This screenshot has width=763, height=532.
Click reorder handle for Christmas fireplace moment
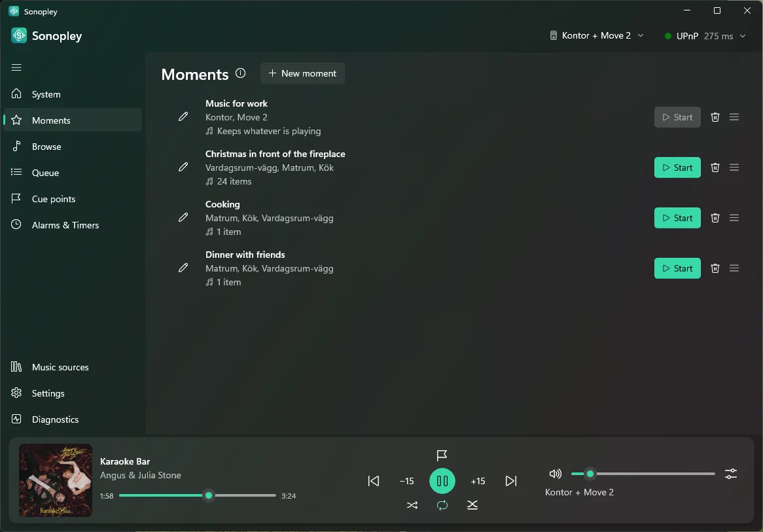(x=734, y=168)
